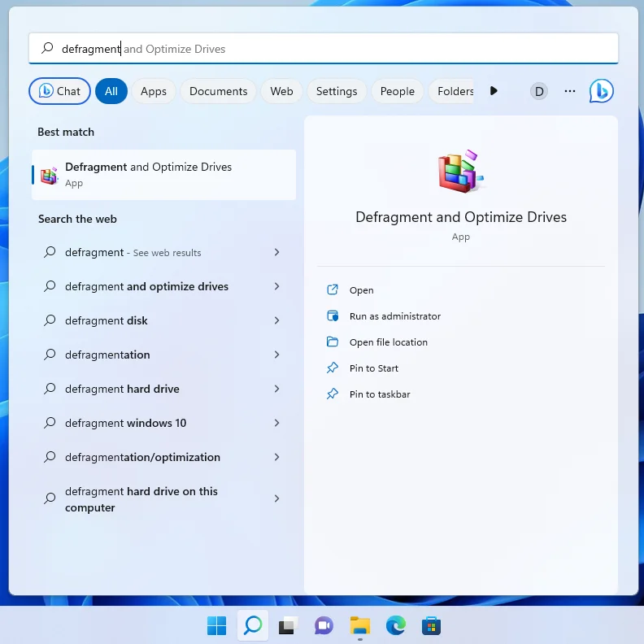The height and width of the screenshot is (644, 644).
Task: Expand the 'defragment hard drive' chevron
Action: (x=276, y=389)
